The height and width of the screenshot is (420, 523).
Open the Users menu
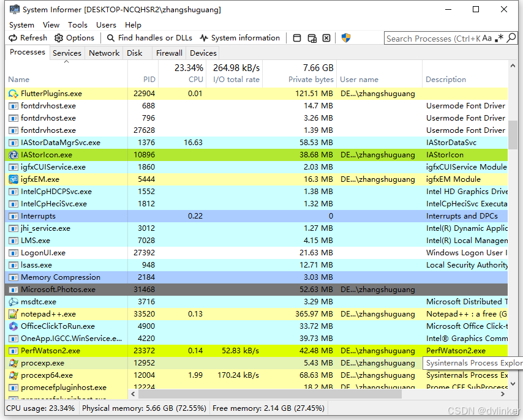click(x=106, y=25)
